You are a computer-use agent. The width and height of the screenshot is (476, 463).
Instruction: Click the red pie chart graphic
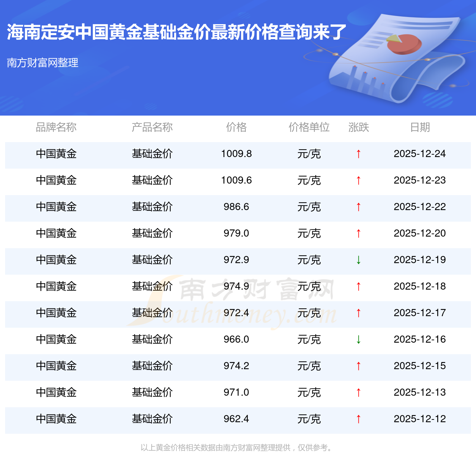click(404, 44)
